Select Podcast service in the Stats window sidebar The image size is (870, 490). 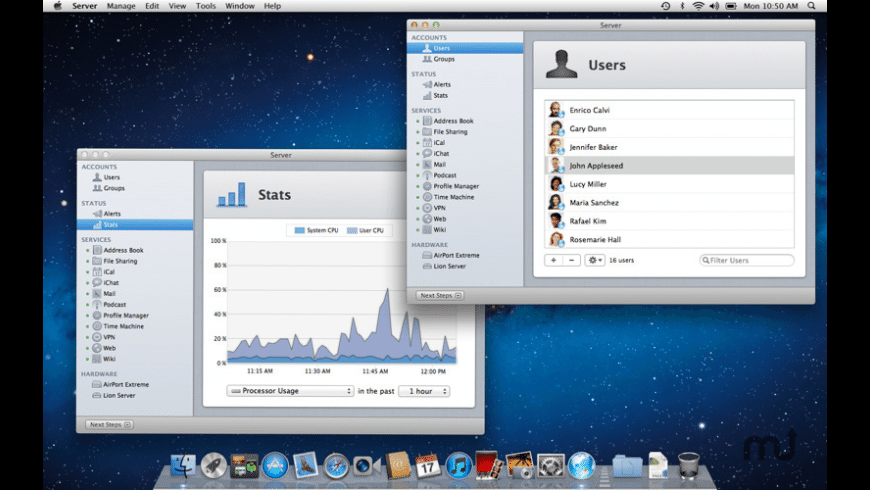click(x=114, y=304)
